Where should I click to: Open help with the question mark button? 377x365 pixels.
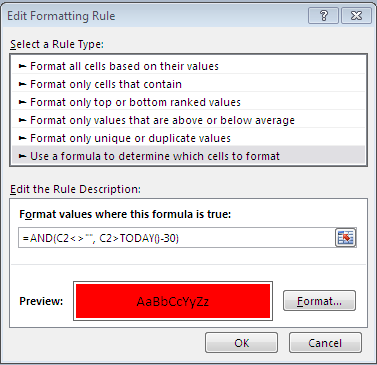tap(323, 16)
